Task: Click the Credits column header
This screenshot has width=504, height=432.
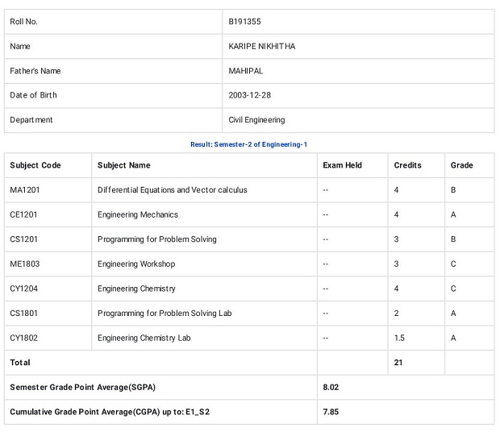Action: pyautogui.click(x=407, y=165)
